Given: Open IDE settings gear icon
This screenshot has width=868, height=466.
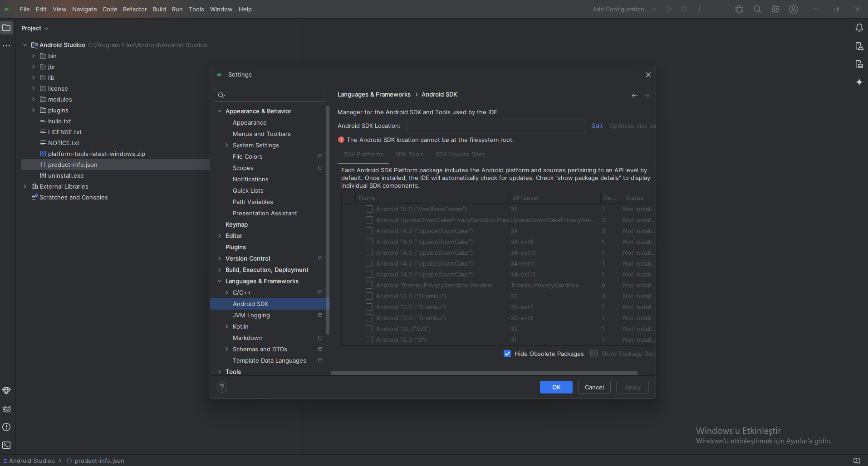Looking at the screenshot, I should coord(775,9).
